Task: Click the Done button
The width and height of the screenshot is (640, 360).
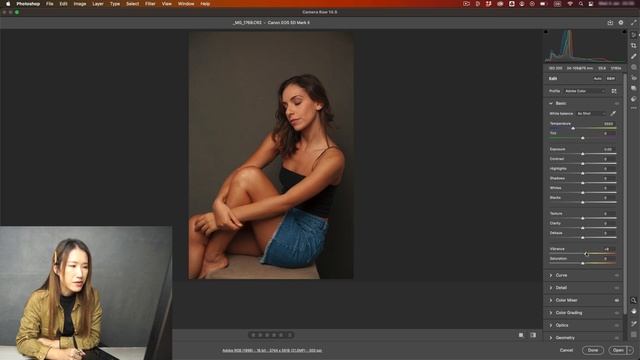Action: tap(593, 350)
